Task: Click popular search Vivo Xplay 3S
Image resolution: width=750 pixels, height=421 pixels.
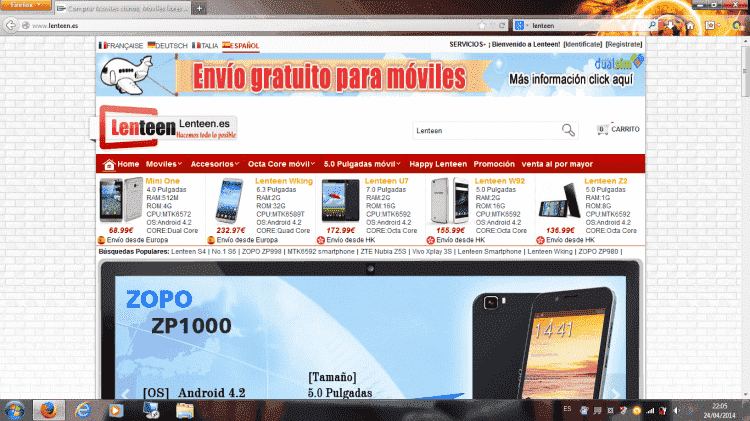Action: click(432, 251)
